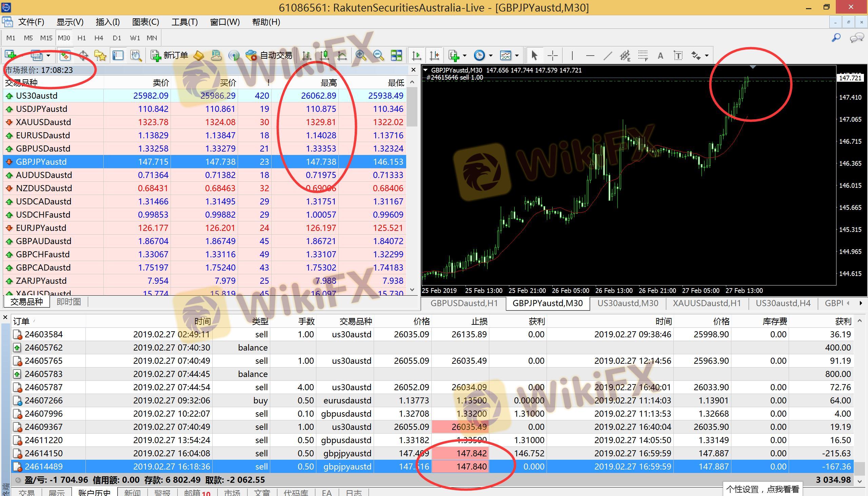Open the templates dropdown arrow
868x496 pixels.
point(517,56)
